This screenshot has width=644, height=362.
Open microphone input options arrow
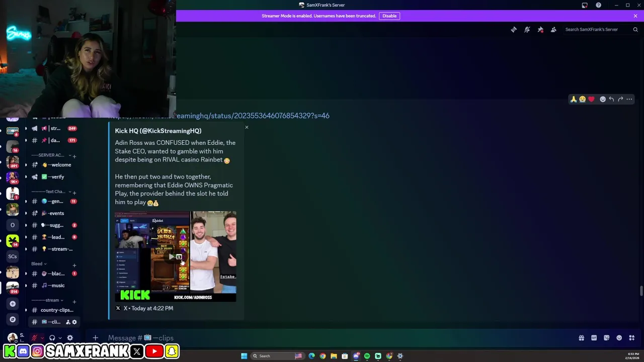42,338
